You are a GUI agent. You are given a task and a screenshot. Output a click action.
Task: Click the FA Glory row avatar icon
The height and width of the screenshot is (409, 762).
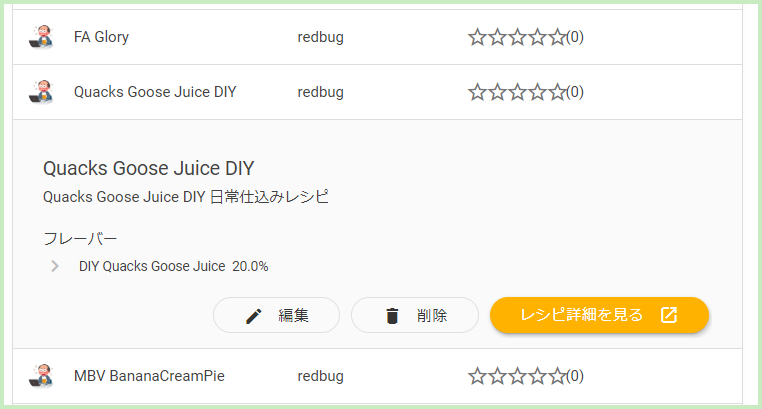click(x=41, y=37)
